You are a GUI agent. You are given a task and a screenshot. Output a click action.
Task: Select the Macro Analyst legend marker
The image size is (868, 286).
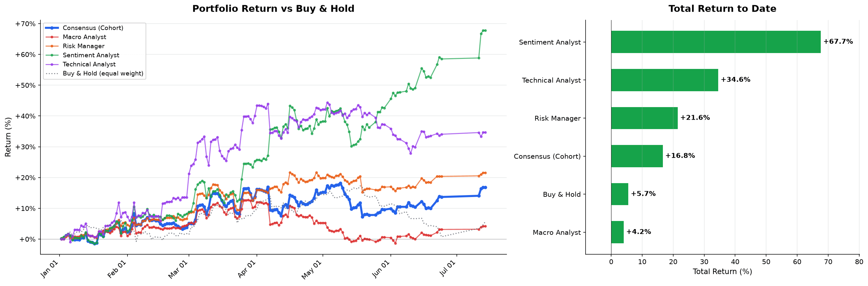[52, 37]
